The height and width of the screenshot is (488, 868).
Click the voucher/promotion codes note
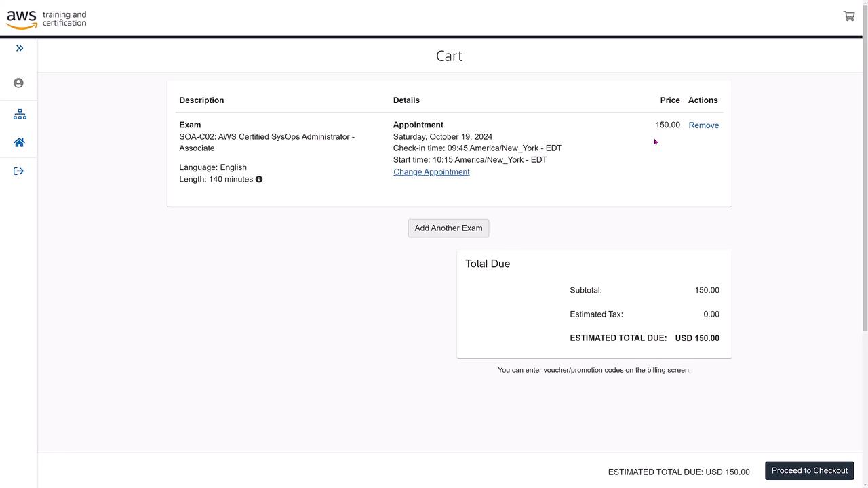click(594, 371)
